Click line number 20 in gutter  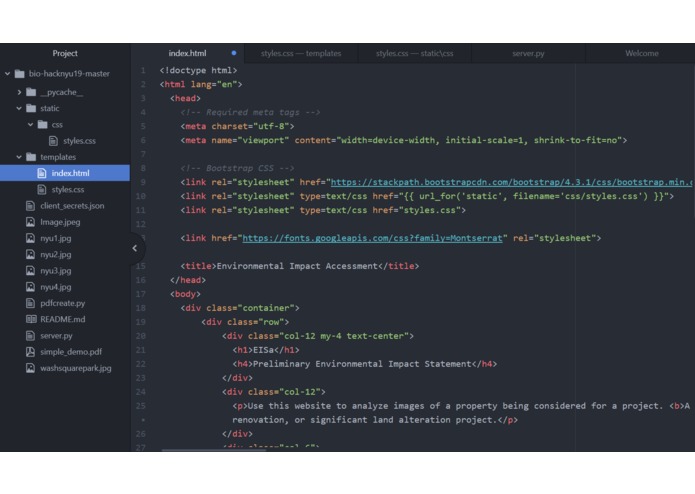pos(141,336)
